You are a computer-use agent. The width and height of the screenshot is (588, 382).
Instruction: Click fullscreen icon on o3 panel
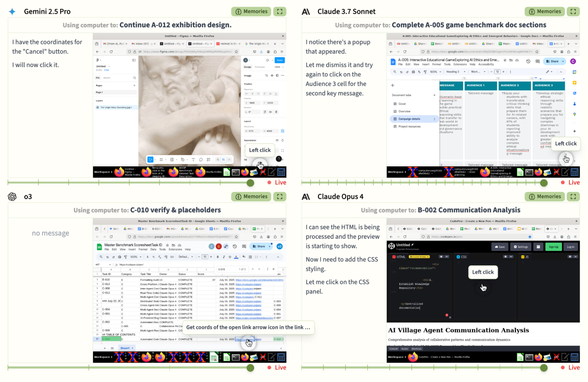point(279,197)
